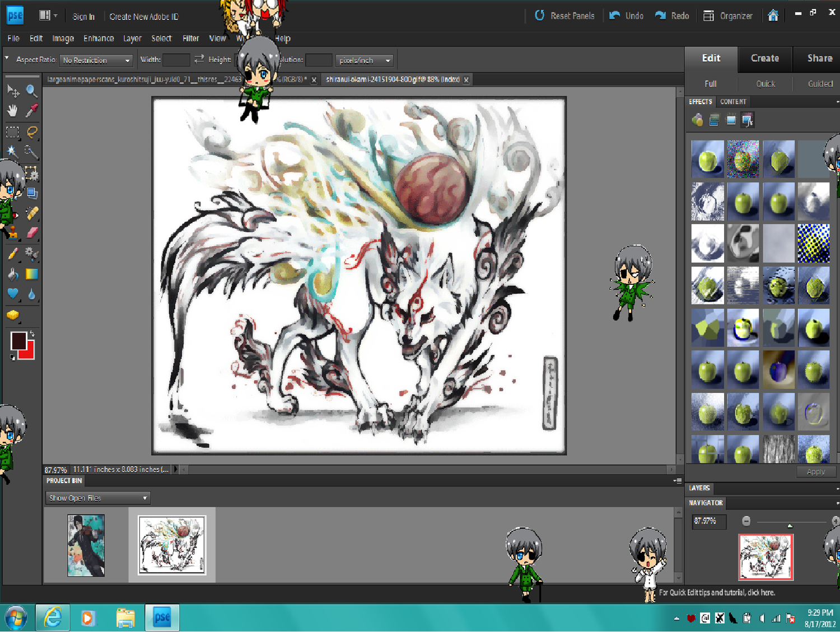Viewport: 840px width, 632px height.
Task: Expand the Show Open Files dropdown
Action: tap(98, 498)
